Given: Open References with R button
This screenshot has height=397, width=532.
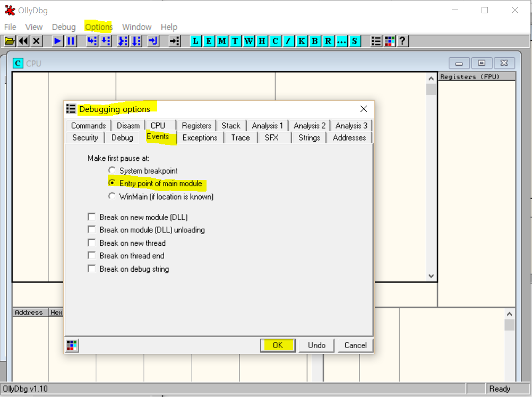Looking at the screenshot, I should [x=328, y=41].
